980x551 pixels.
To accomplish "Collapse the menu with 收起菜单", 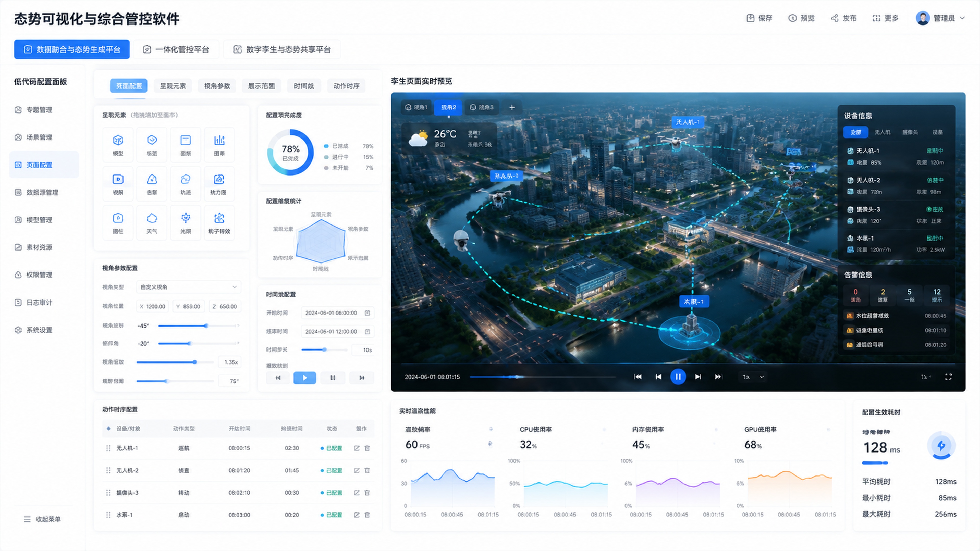I will click(x=42, y=519).
